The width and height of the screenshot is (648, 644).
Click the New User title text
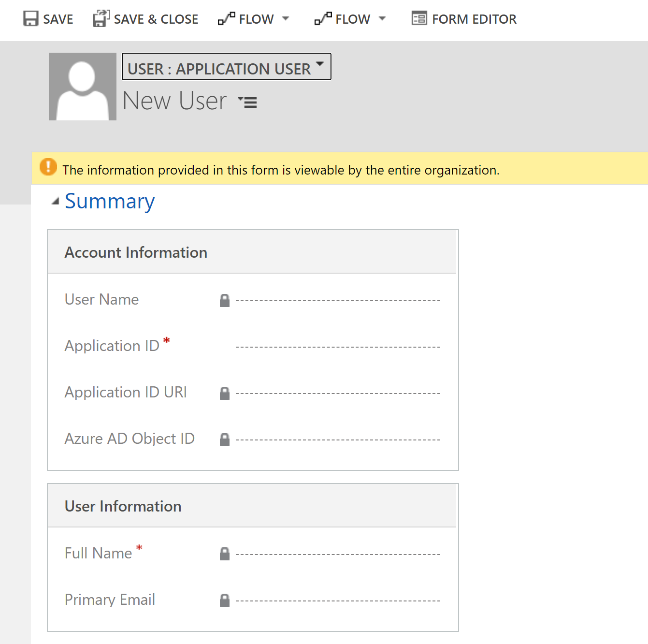(x=174, y=101)
